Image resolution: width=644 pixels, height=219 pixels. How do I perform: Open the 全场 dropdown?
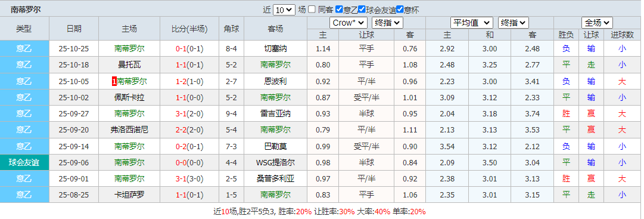[x=597, y=23]
